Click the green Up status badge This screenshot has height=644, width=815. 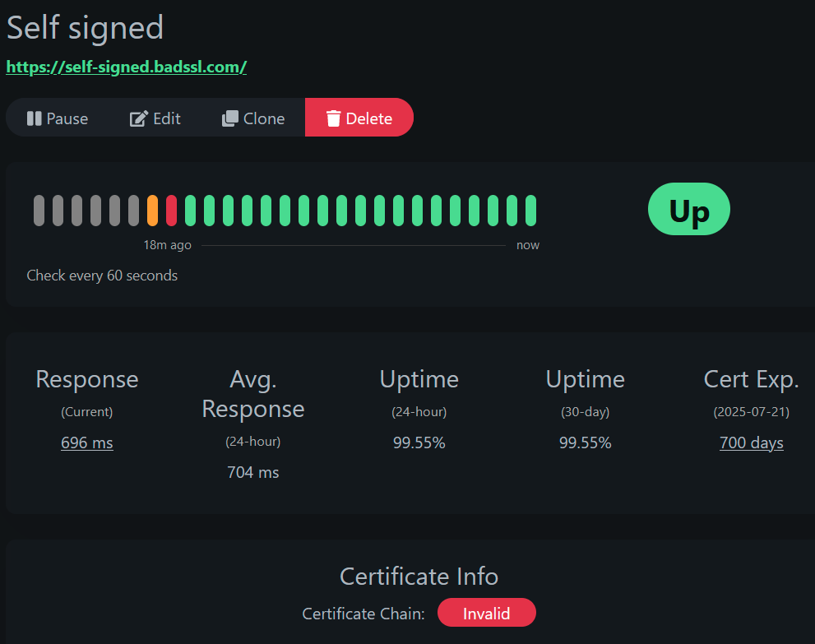[x=688, y=209]
